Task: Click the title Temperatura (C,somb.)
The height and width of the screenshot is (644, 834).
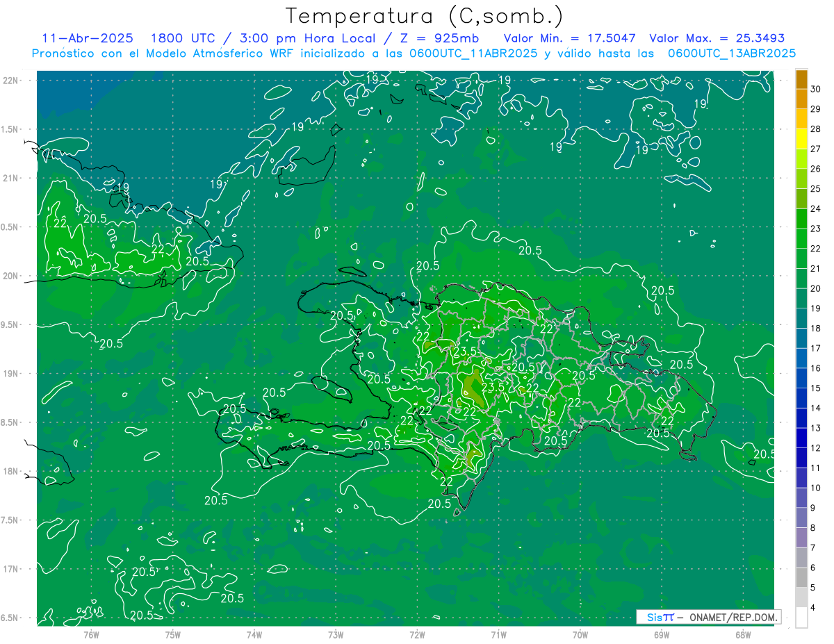Action: [425, 17]
